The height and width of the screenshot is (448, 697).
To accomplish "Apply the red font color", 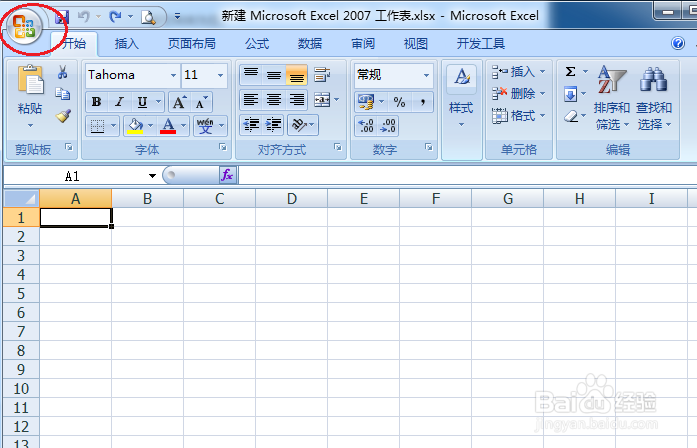I will pos(168,126).
